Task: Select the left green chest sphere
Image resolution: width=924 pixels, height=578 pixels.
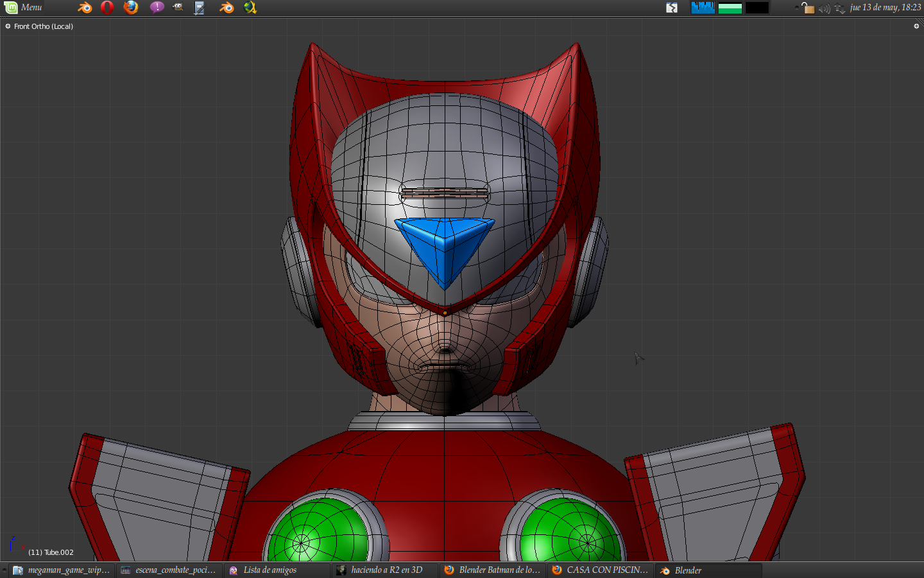Action: (x=318, y=530)
